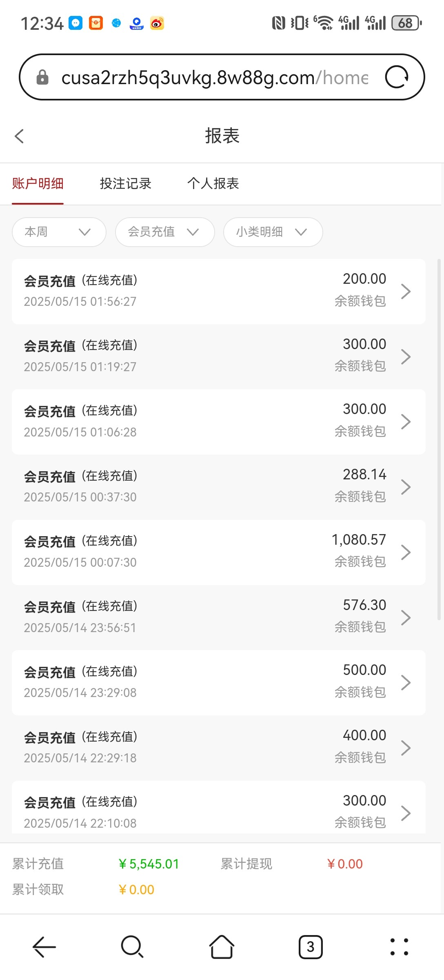Tap the page back arrow beside 报表
Screen dimensions: 444x980
pyautogui.click(x=19, y=136)
